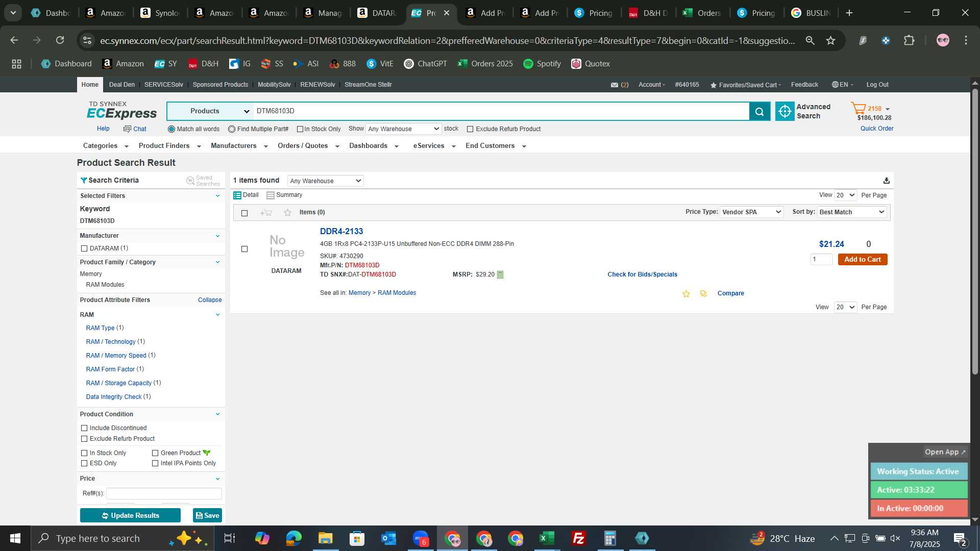
Task: Open Dashboards menu
Action: point(374,146)
